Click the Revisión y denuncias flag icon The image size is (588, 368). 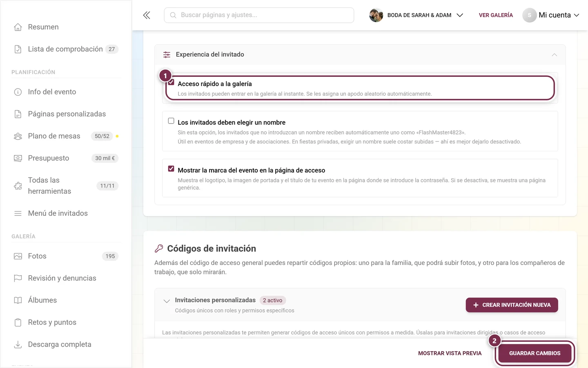[18, 278]
